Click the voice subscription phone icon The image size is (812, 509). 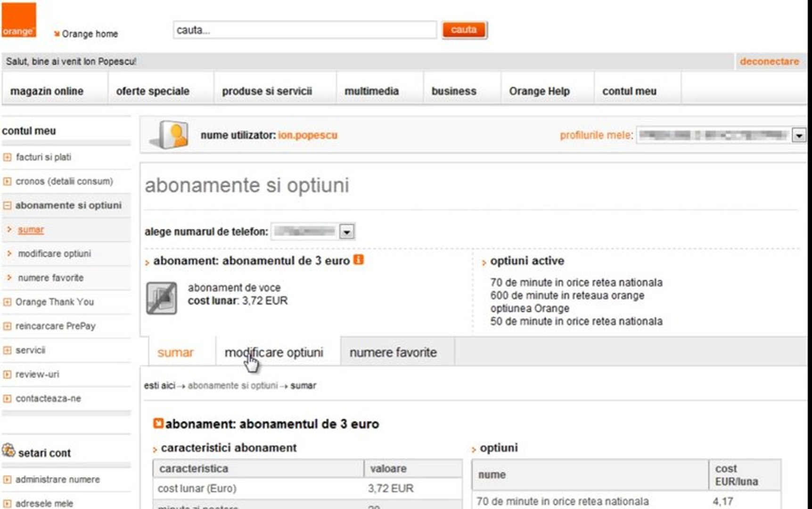[162, 298]
